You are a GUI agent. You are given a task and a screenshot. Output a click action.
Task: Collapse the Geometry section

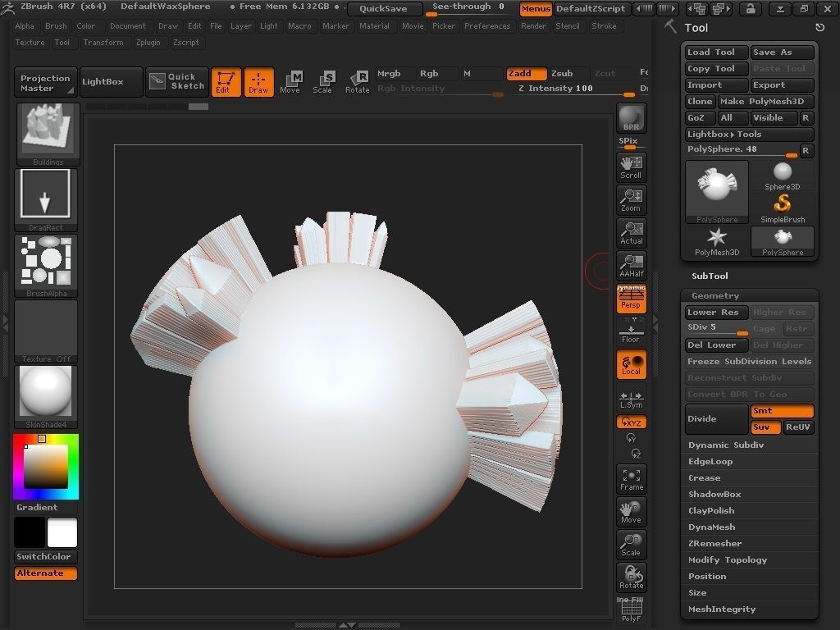tap(715, 295)
